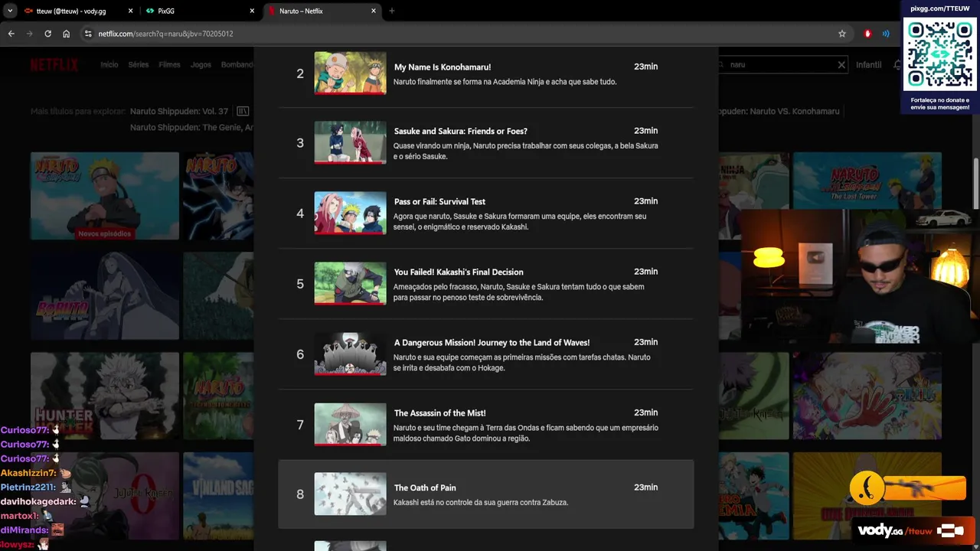Click the Netflix search field with 'naru'
The width and height of the screenshot is (980, 551).
click(781, 65)
